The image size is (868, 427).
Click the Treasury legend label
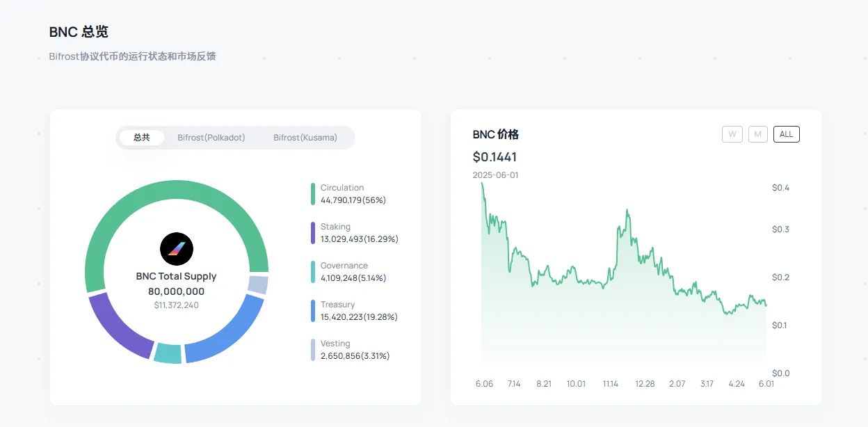point(338,305)
